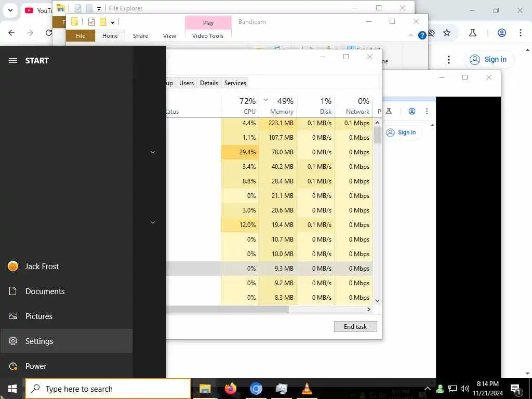532x399 pixels.
Task: Sort processes by CPU column
Action: [x=240, y=106]
